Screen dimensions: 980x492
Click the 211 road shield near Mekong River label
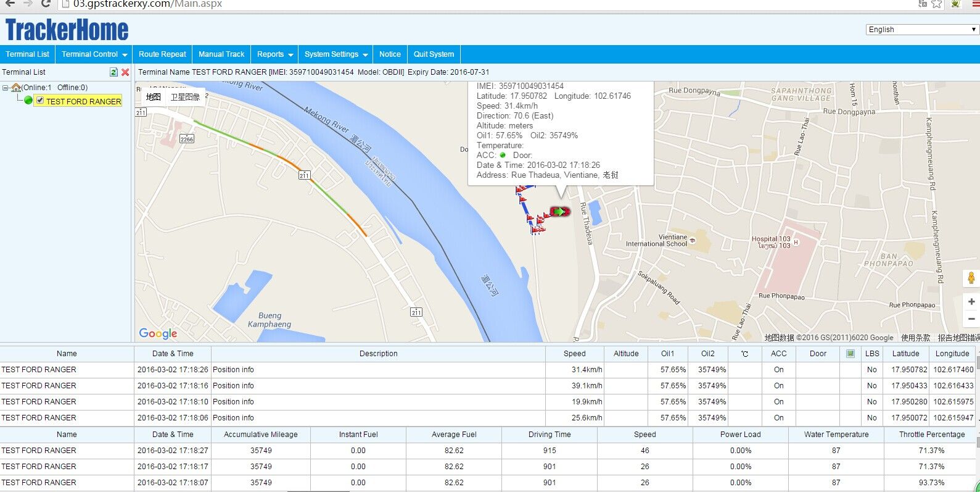click(x=304, y=175)
